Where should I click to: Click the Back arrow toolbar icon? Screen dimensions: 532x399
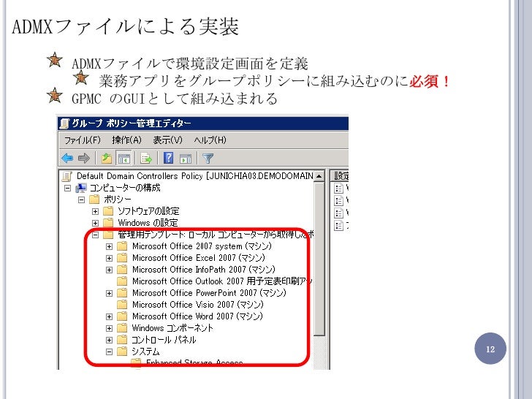tap(67, 158)
